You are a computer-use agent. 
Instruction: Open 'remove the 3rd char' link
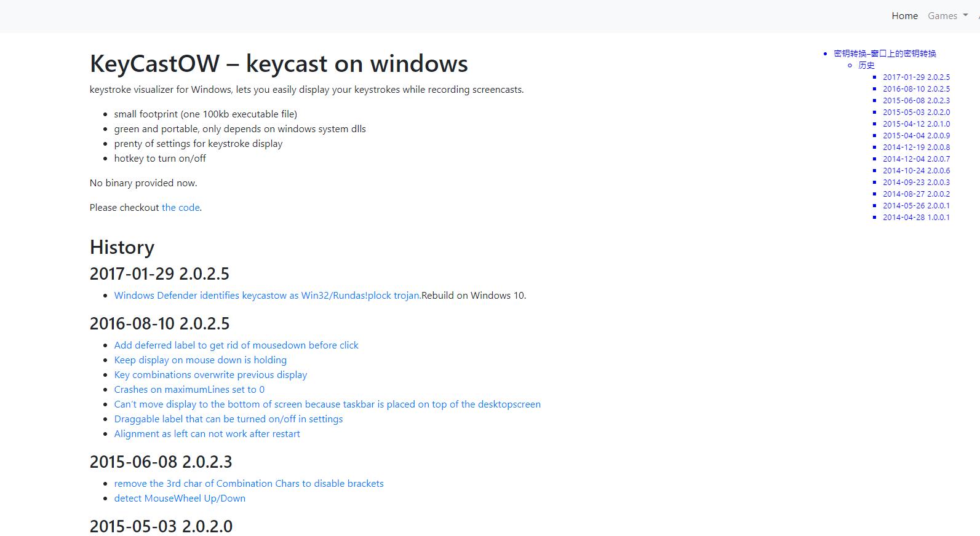point(249,484)
